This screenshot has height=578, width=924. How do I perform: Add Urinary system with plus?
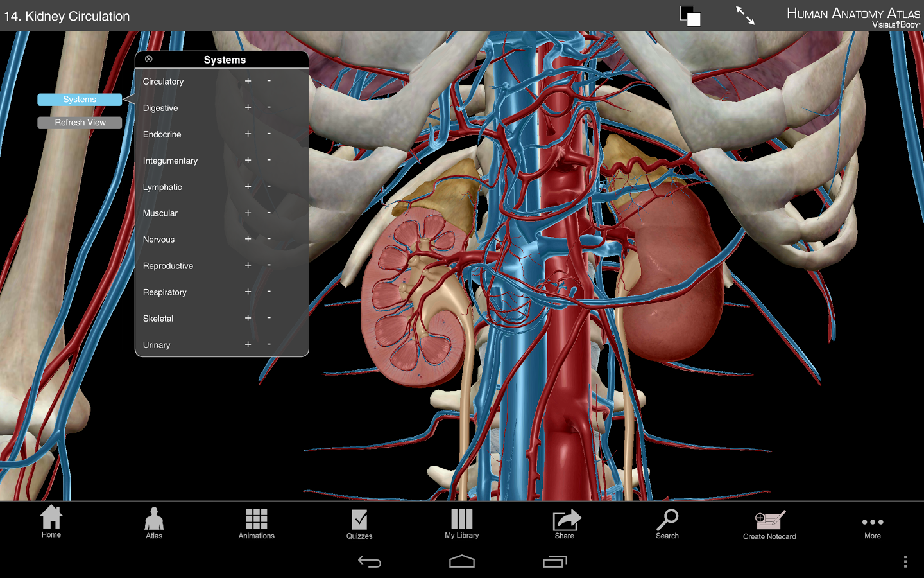248,344
